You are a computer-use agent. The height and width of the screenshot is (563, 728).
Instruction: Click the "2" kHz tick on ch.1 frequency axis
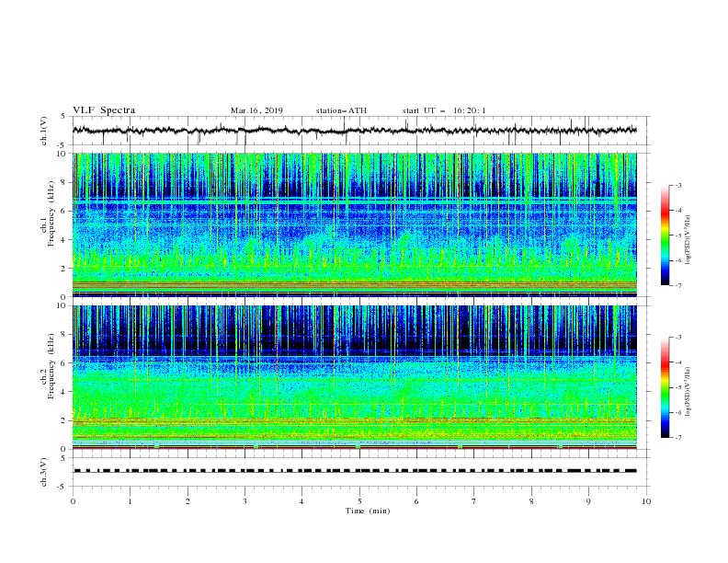point(63,269)
